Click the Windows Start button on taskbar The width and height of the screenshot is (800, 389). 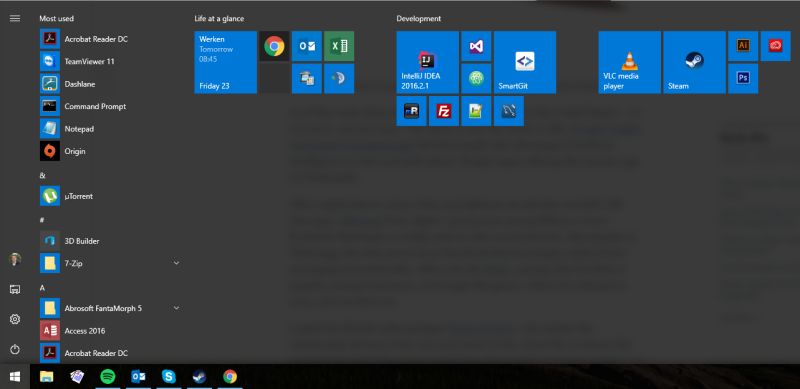[15, 377]
